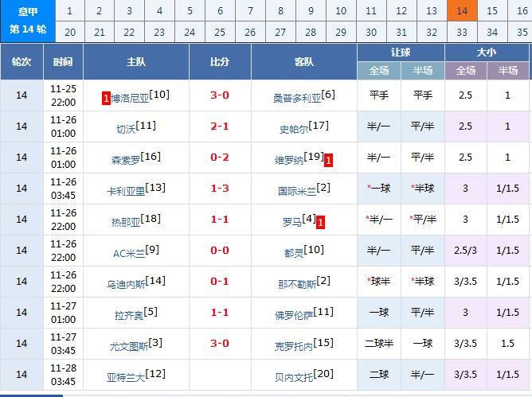532x397 pixels.
Task: Open 拉齐奥 team link
Action: (129, 315)
